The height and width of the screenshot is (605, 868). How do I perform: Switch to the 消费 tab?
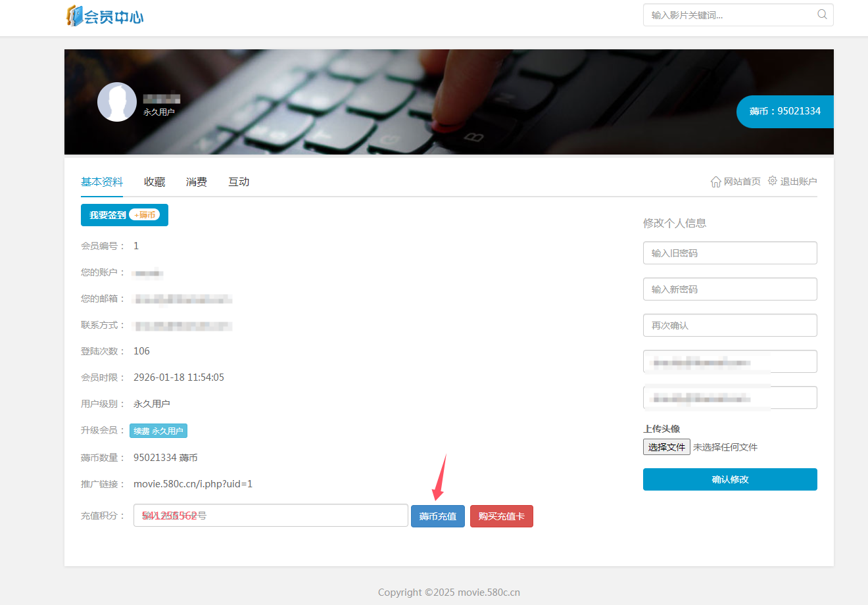(197, 182)
